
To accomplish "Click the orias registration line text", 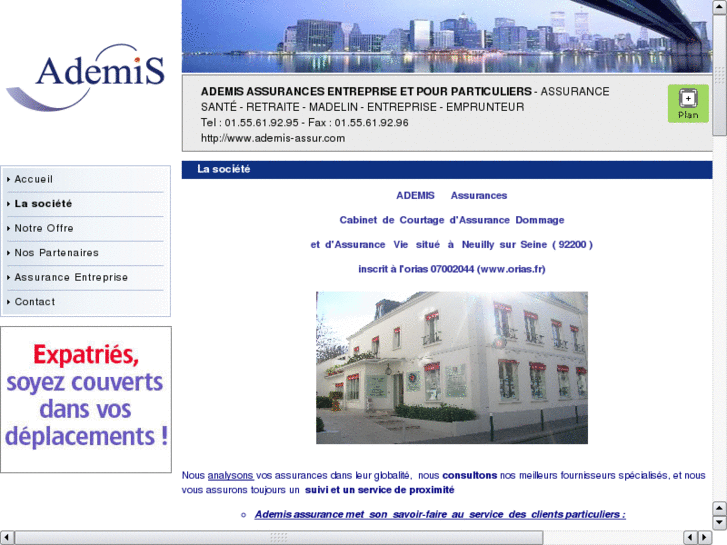I will click(452, 269).
